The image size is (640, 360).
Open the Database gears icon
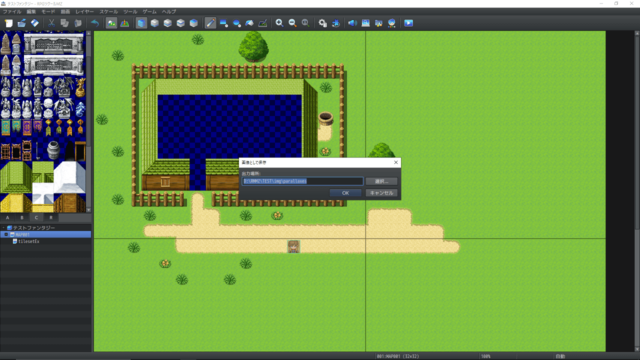pos(322,23)
